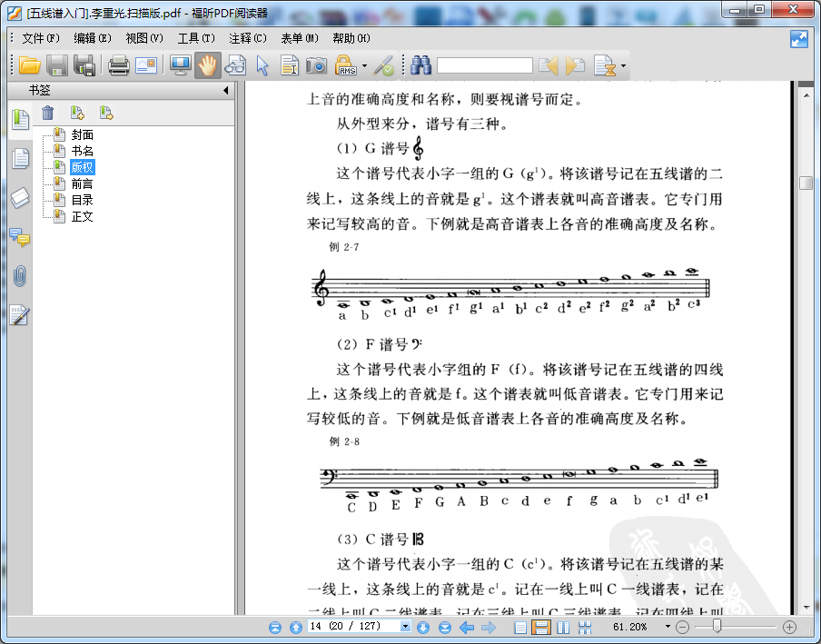Viewport: 821px width, 644px height.
Task: Go to previous page button
Action: [296, 628]
